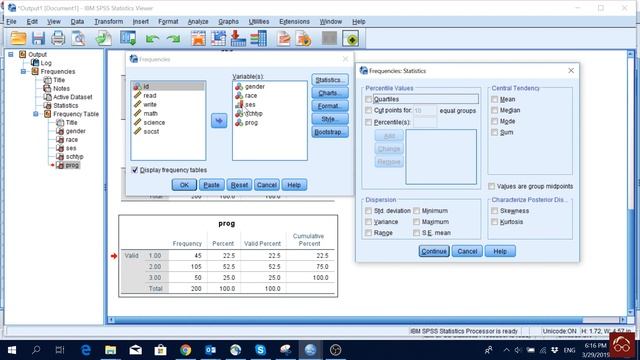
Task: Click Continue in Statistics dialog
Action: 434,251
